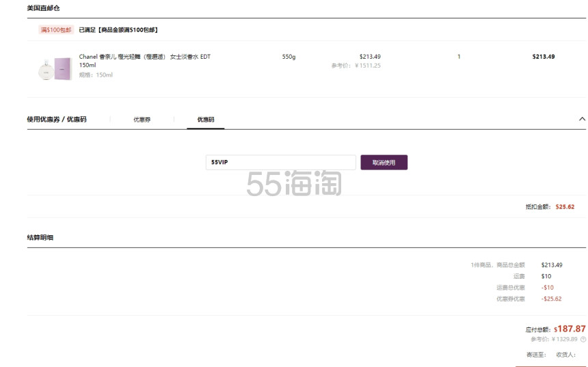588x367 pixels.
Task: Click the 规格: 150ml specification text
Action: (x=96, y=75)
